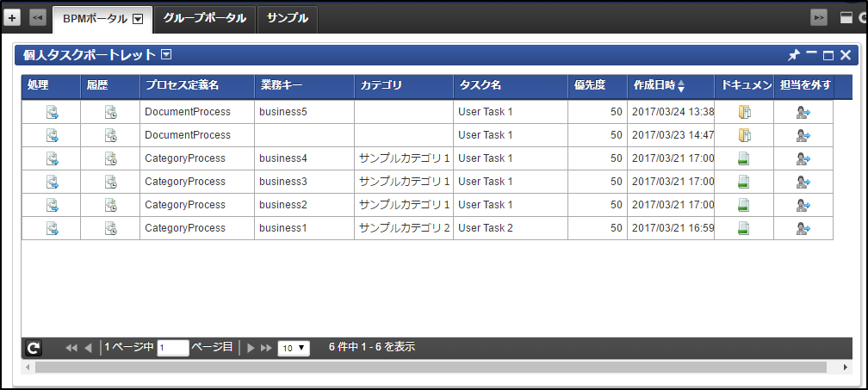Unassign the business1 task via the person icon
The width and height of the screenshot is (868, 390).
coord(803,228)
